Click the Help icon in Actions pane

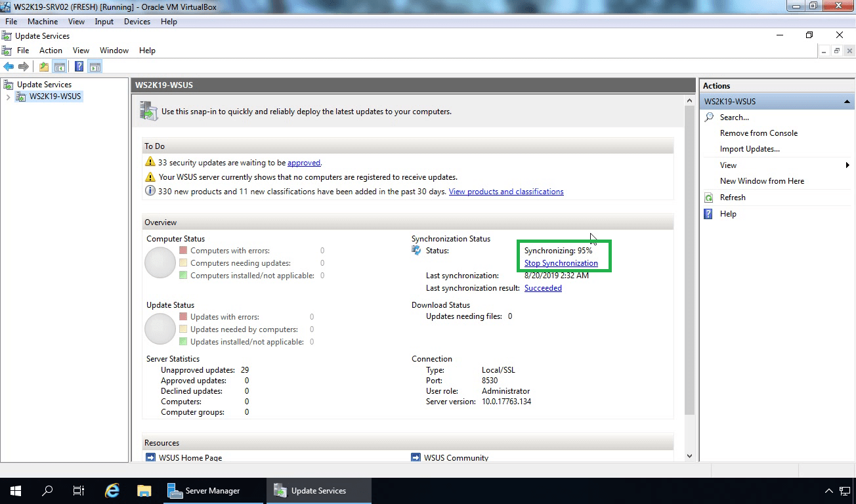709,214
